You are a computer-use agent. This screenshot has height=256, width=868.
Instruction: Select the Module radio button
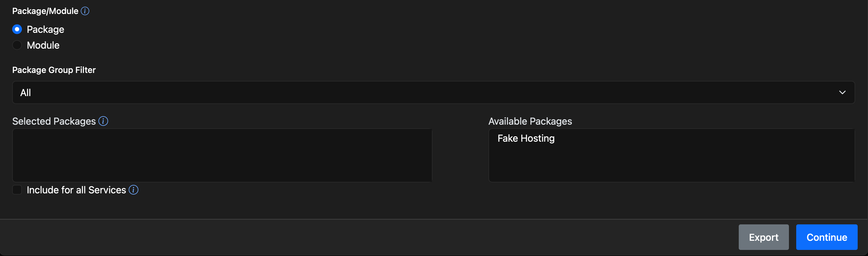[x=17, y=45]
